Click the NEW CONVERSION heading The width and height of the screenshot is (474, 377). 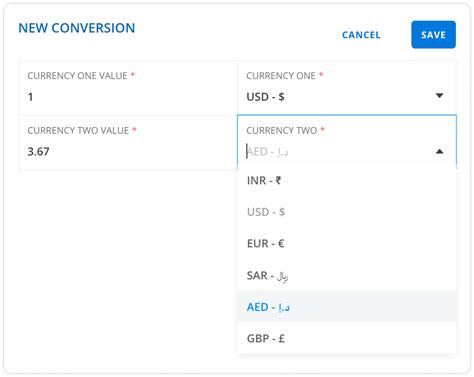coord(77,28)
